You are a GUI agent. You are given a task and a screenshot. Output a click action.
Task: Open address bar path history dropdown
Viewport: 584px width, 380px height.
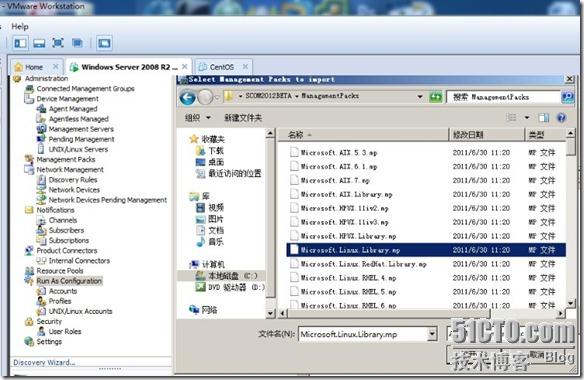[x=420, y=97]
